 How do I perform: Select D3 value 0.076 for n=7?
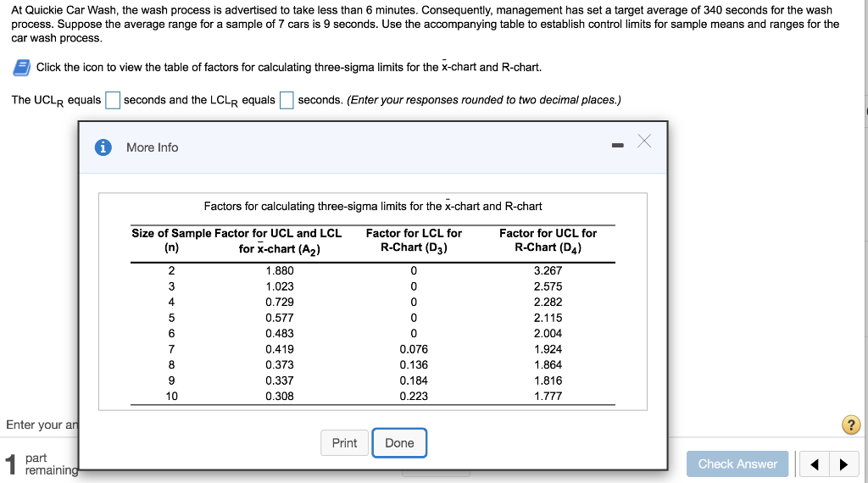coord(414,349)
